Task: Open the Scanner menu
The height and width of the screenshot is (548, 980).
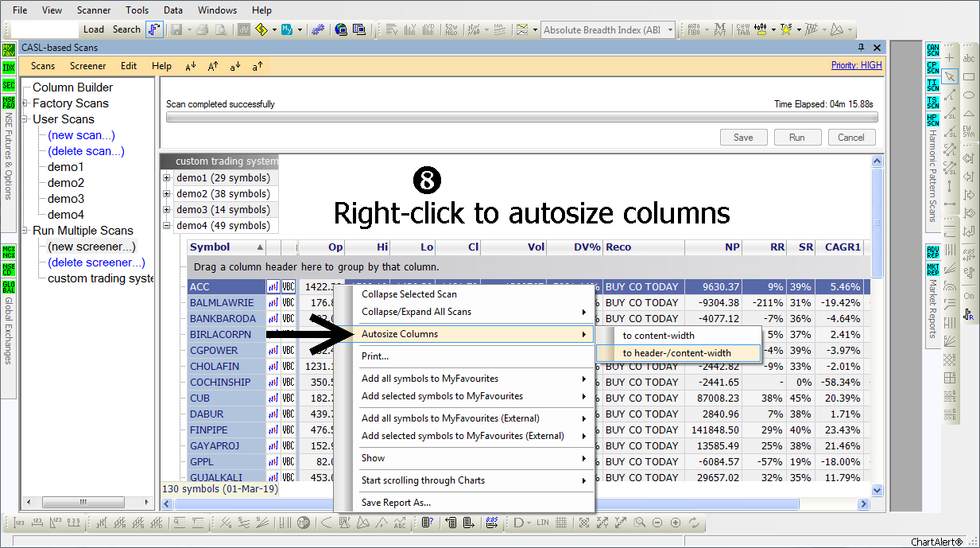Action: click(x=94, y=10)
